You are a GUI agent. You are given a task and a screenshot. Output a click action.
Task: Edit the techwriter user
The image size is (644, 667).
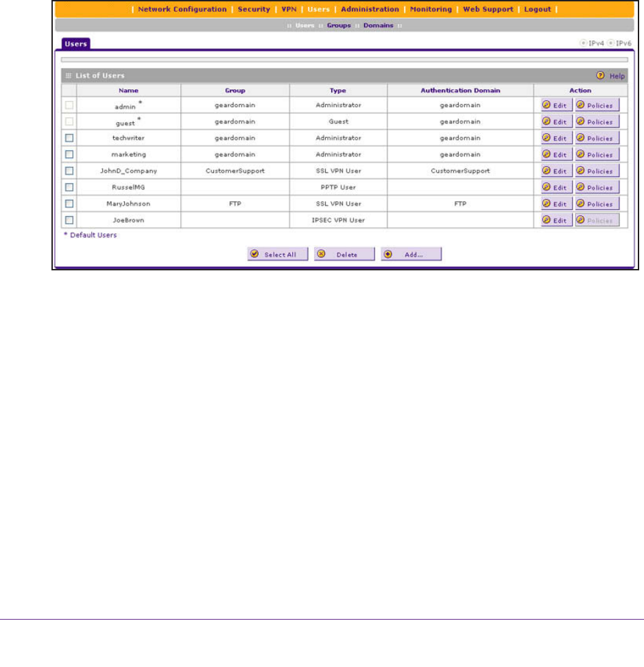[x=556, y=138]
